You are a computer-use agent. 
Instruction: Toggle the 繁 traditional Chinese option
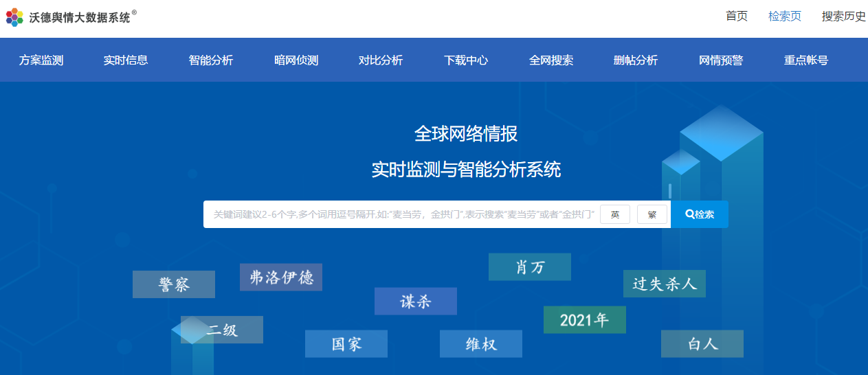pyautogui.click(x=652, y=214)
